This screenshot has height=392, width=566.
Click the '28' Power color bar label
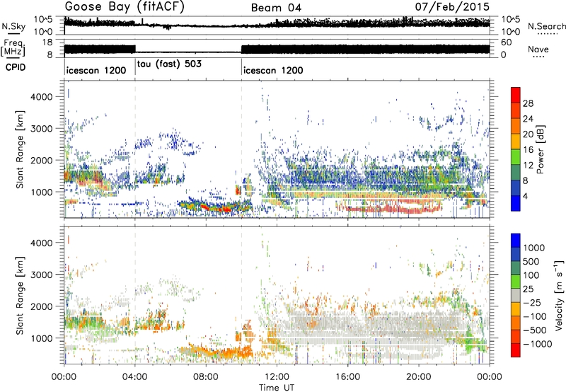(x=528, y=103)
